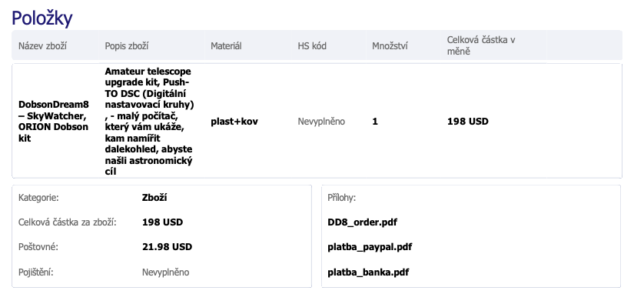Click the Zboží category value
This screenshot has width=644, height=304.
154,198
